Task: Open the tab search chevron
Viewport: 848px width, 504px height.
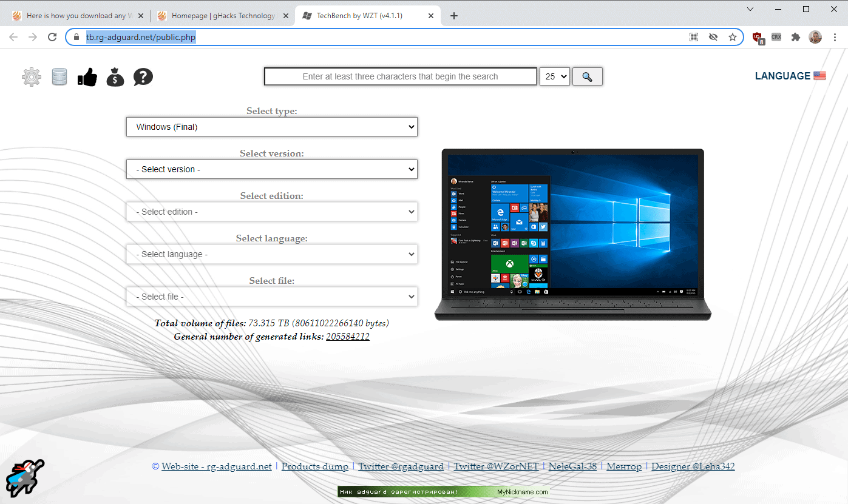Action: pos(750,9)
